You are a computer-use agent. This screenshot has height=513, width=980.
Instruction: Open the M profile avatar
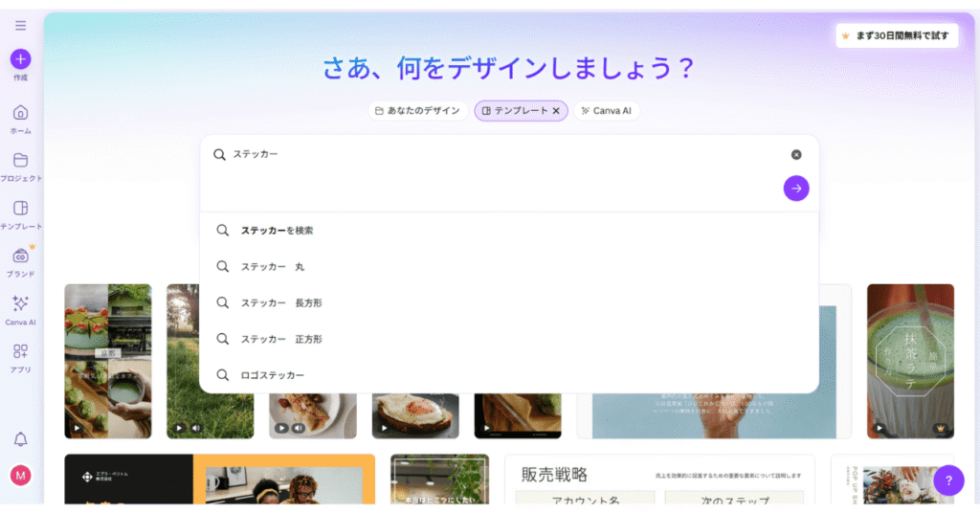pyautogui.click(x=21, y=476)
